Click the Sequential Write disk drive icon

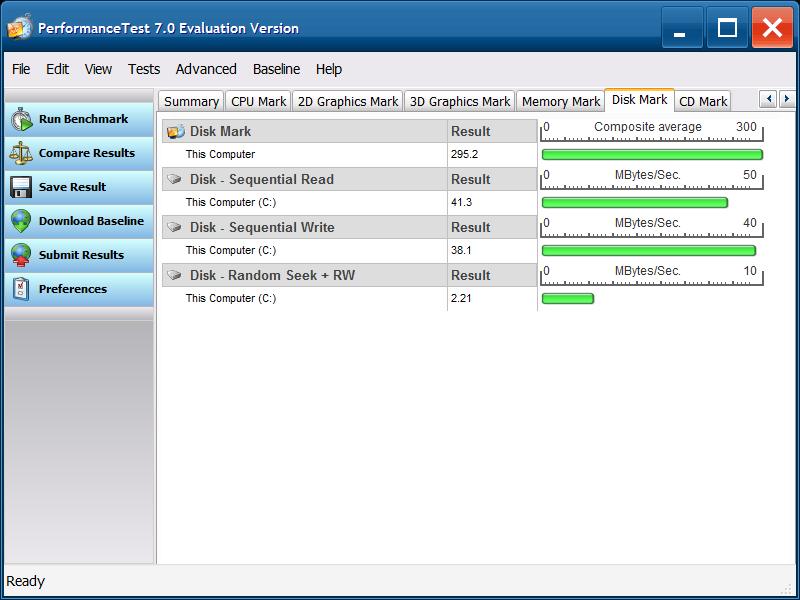tap(174, 227)
